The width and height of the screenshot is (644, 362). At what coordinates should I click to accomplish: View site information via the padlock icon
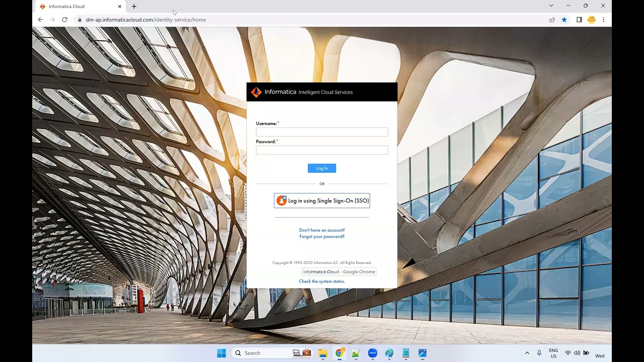[79, 20]
